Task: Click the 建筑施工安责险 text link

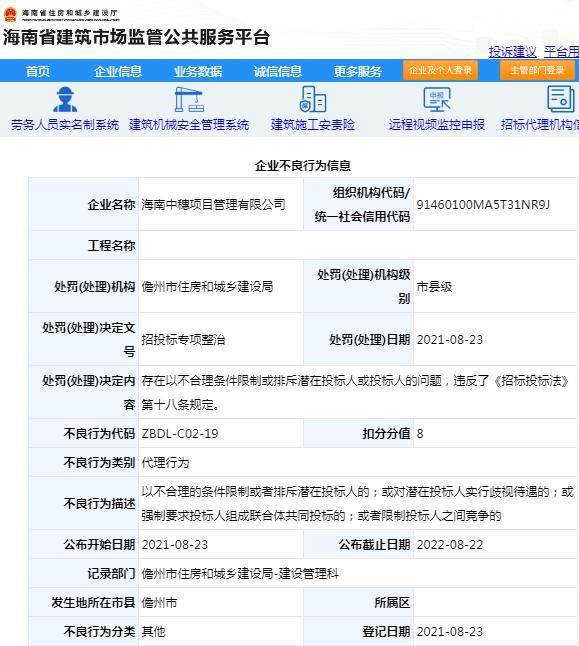Action: pos(313,124)
